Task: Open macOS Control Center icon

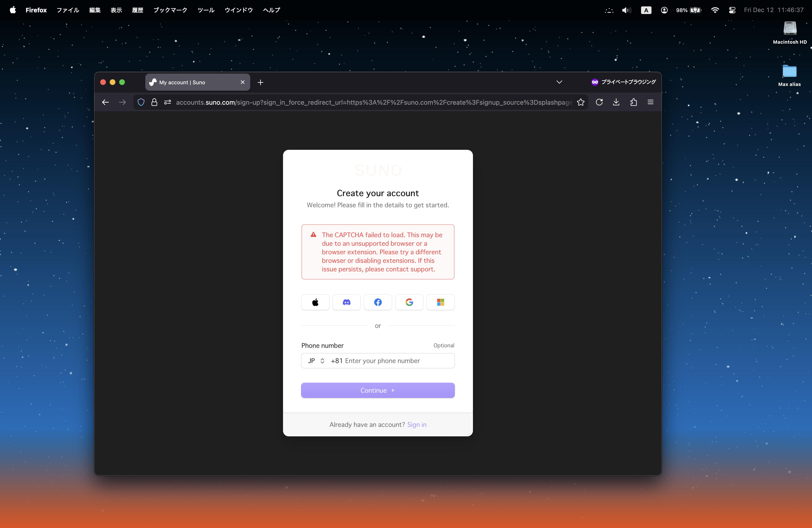Action: point(732,10)
